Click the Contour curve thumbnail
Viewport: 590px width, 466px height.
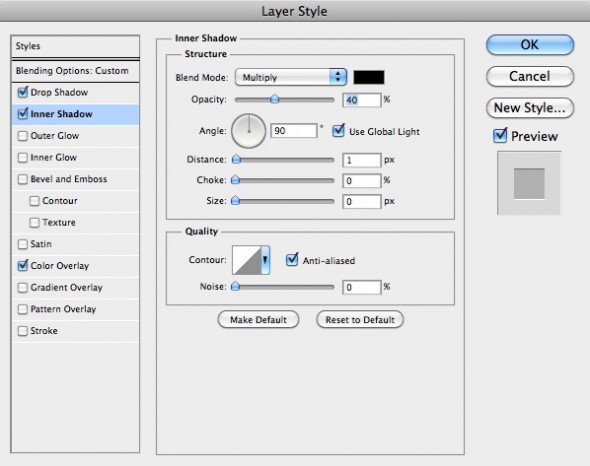click(247, 260)
